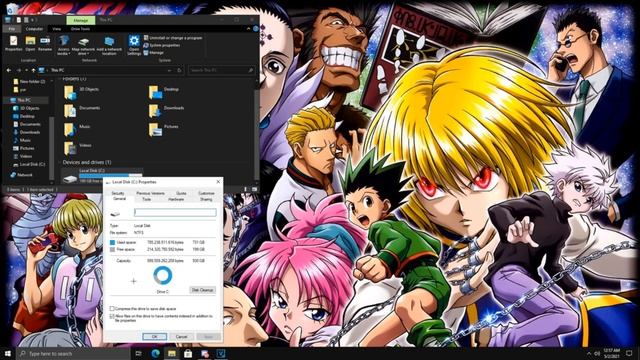Click the Windows Start button
This screenshot has width=640, height=360.
pyautogui.click(x=8, y=353)
